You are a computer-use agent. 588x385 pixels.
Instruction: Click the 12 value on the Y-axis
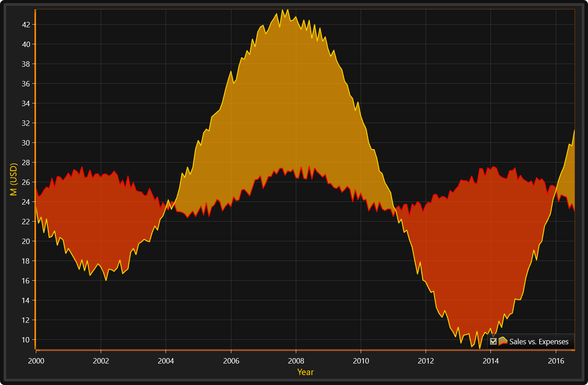(x=26, y=320)
